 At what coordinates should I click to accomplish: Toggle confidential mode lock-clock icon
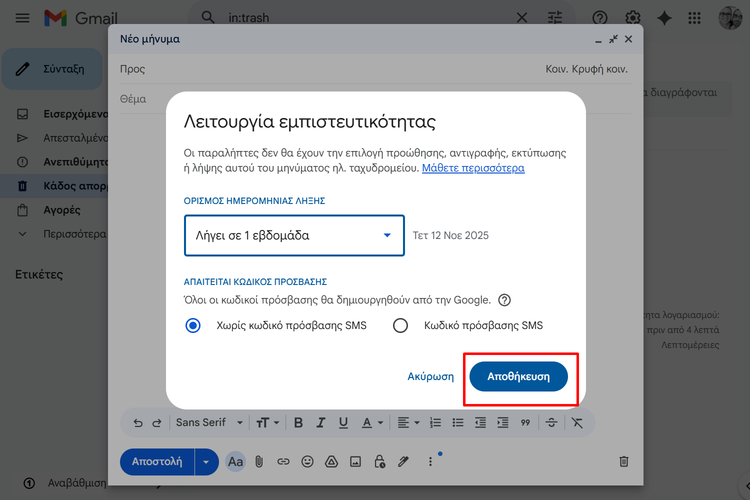pos(379,462)
